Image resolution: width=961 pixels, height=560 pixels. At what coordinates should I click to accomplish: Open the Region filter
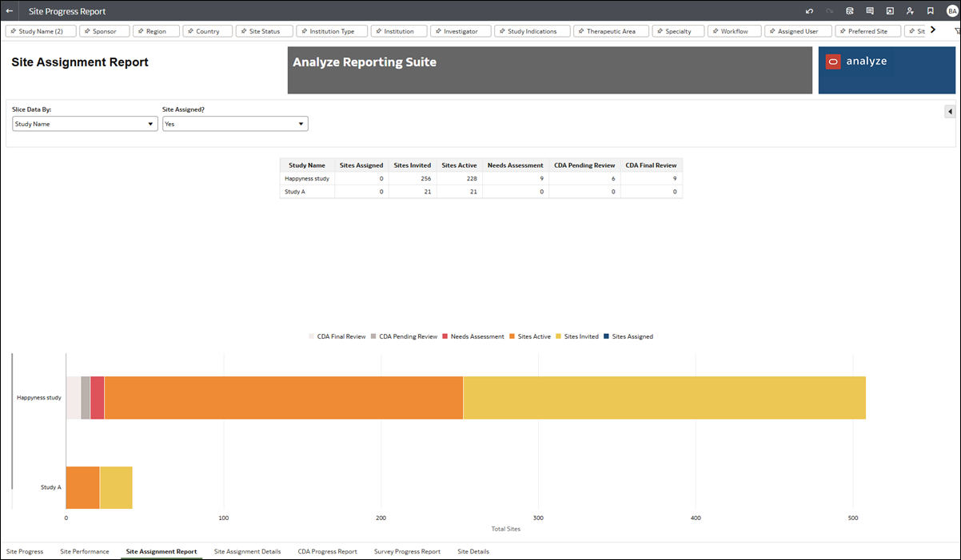pos(156,31)
